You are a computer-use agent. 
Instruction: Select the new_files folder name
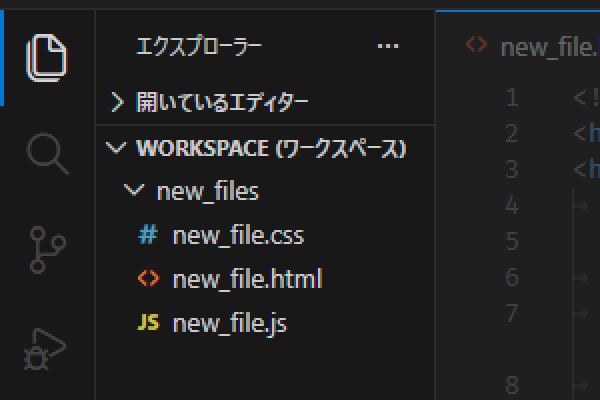[208, 191]
